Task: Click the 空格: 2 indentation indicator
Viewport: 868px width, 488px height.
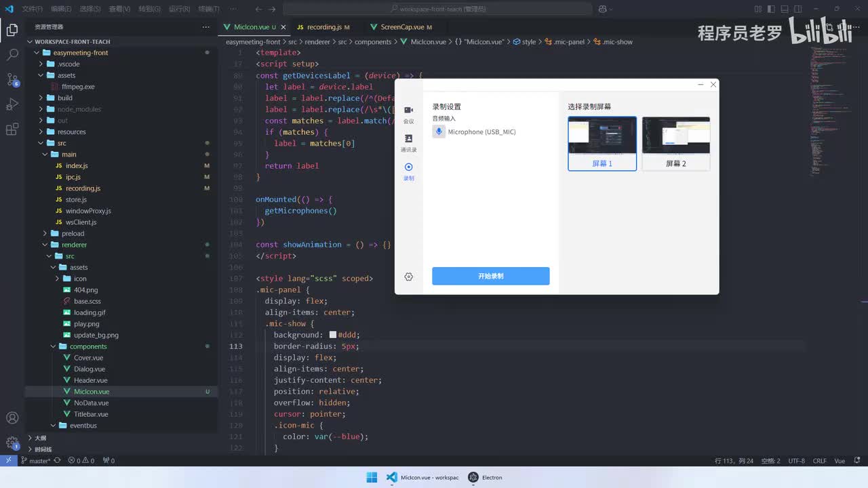Action: click(x=770, y=461)
